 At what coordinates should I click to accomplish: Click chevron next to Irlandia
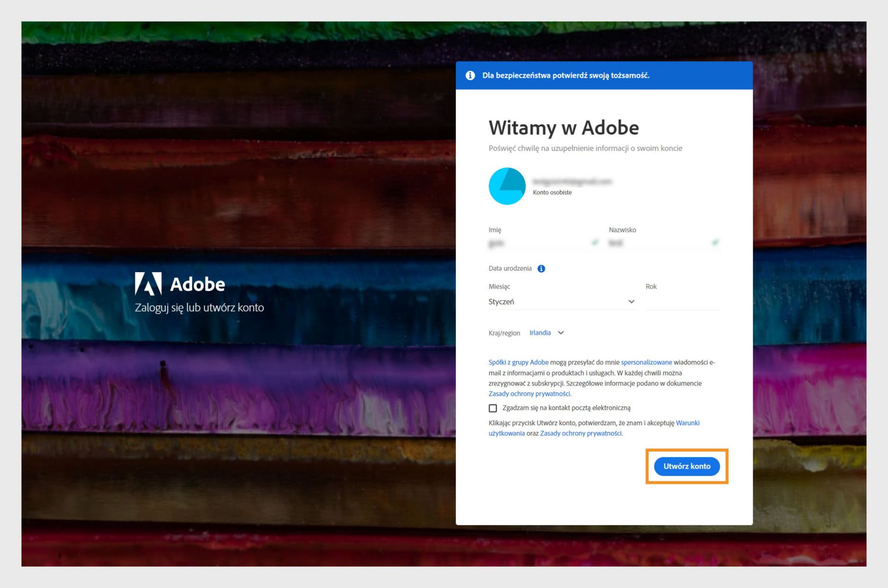561,333
